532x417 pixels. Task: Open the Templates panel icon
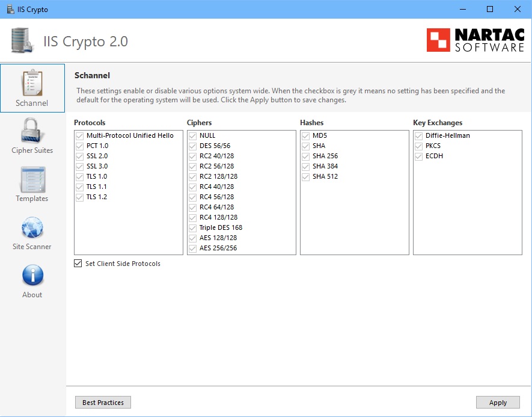(x=32, y=180)
